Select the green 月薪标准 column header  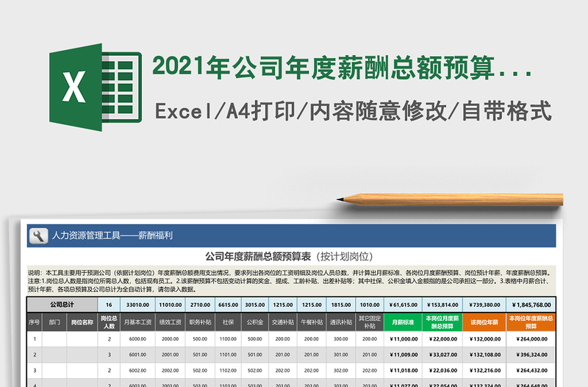pos(403,322)
